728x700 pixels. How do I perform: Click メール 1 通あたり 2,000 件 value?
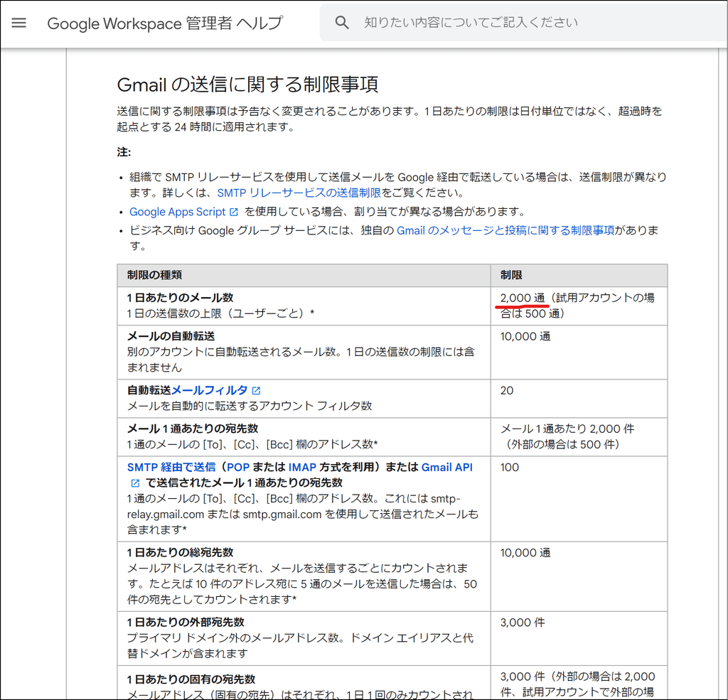tap(567, 429)
